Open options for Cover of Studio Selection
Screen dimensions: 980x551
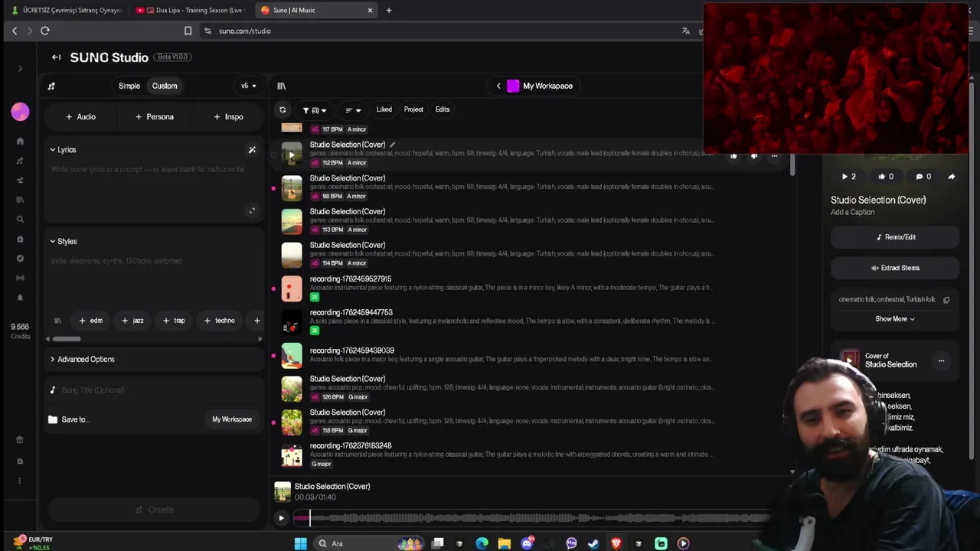(941, 360)
